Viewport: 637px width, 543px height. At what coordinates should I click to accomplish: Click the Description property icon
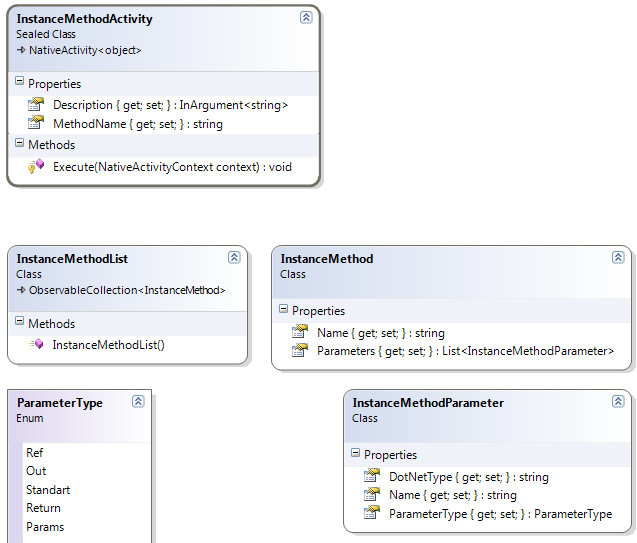[x=36, y=104]
